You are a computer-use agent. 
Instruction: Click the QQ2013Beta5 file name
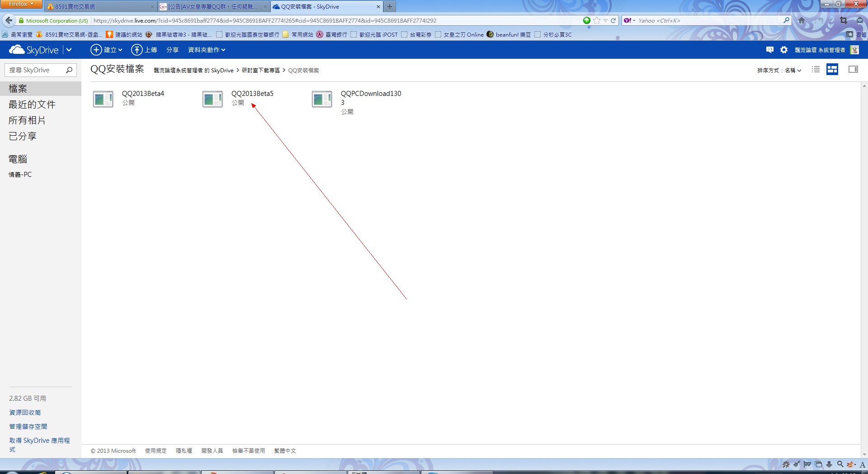coord(252,94)
